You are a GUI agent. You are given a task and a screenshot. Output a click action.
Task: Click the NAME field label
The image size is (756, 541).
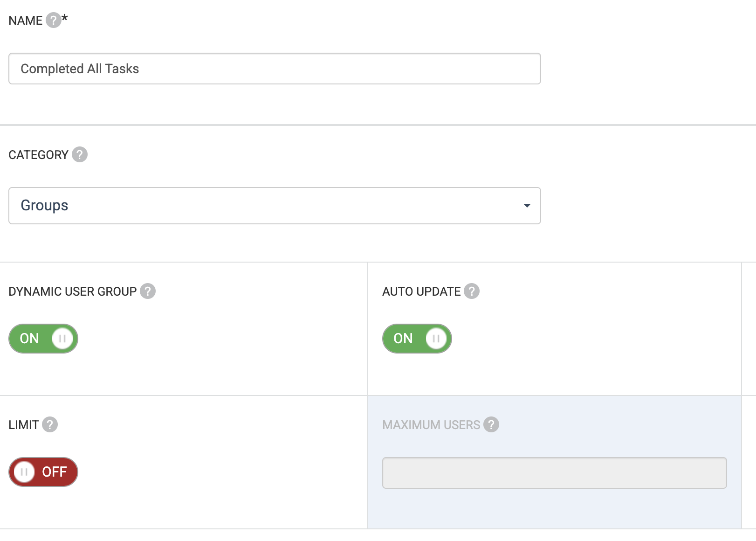(26, 21)
